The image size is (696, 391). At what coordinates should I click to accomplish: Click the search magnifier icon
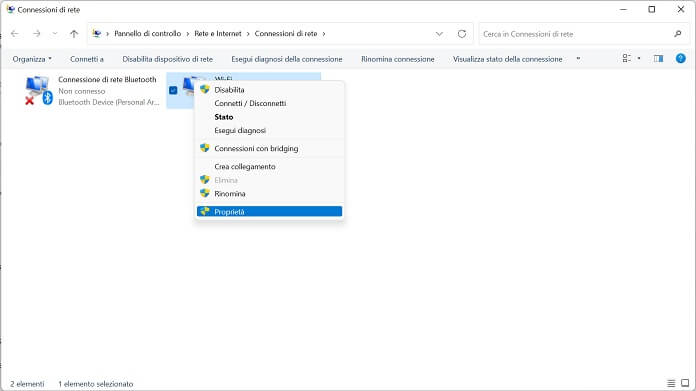coord(677,34)
